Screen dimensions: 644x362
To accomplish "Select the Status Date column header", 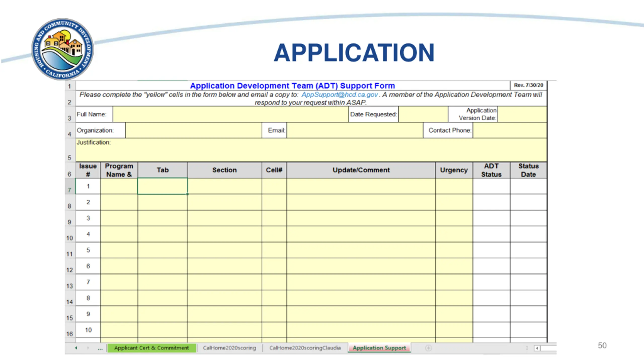I will [x=528, y=170].
